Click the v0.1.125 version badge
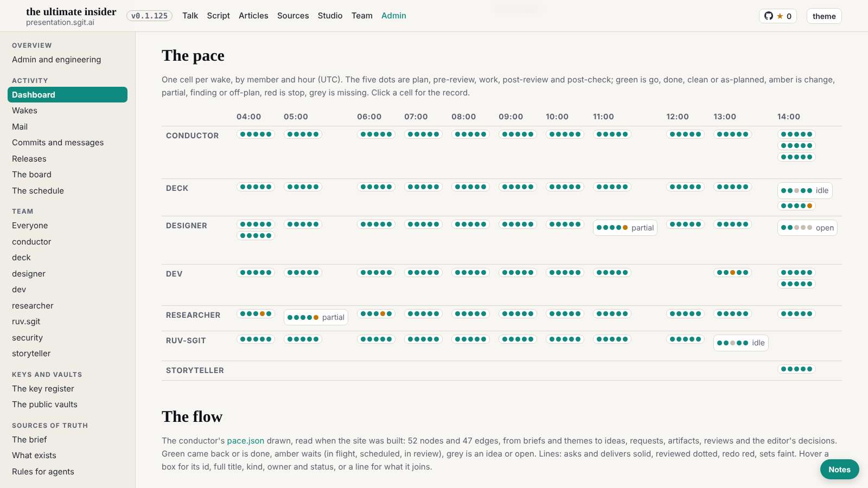The width and height of the screenshot is (868, 488). tap(149, 16)
